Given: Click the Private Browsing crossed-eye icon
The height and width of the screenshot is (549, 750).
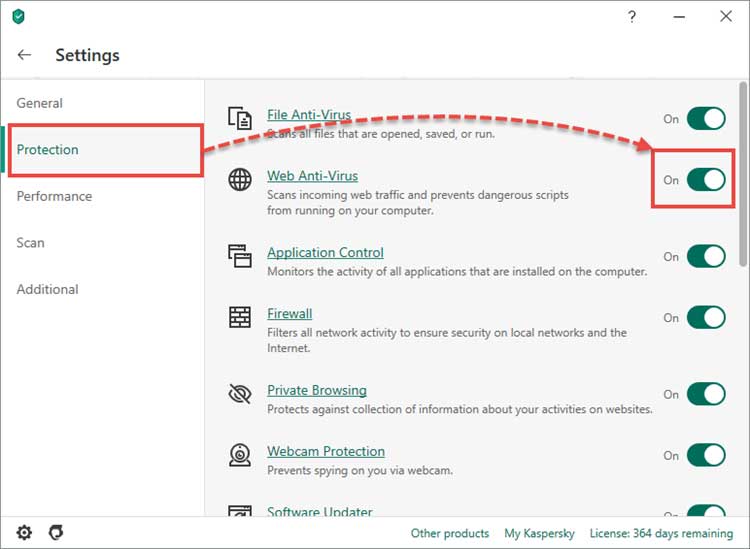Looking at the screenshot, I should coord(240,394).
